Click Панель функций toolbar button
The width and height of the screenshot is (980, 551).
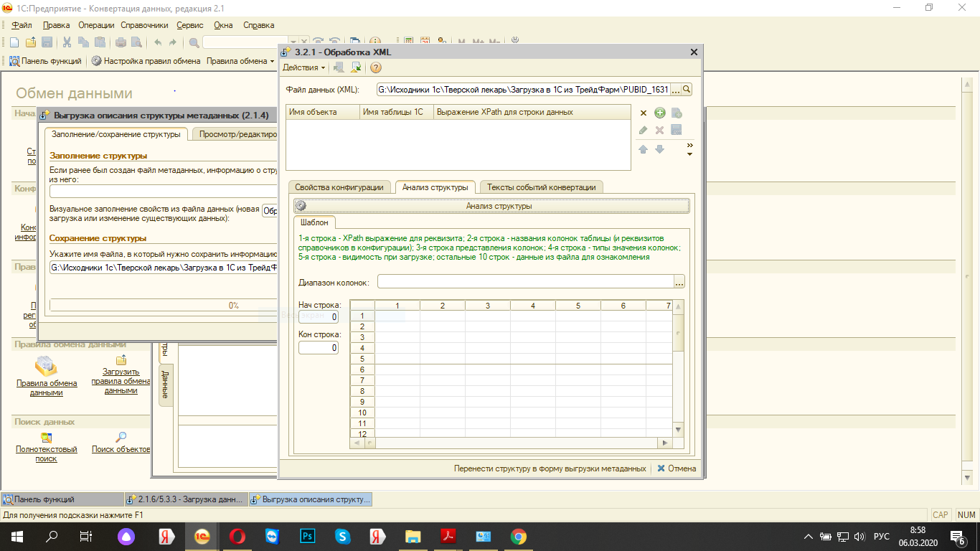coord(45,61)
